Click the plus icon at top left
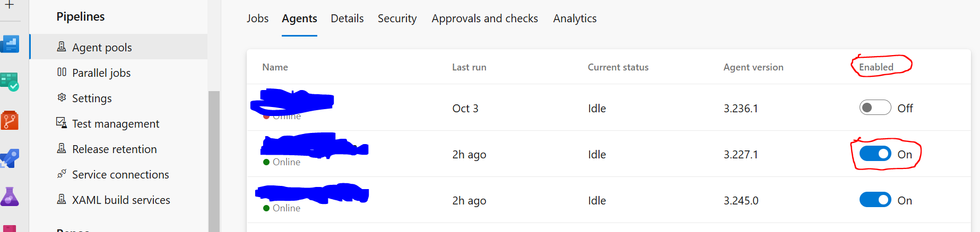Image resolution: width=980 pixels, height=232 pixels. point(10,5)
